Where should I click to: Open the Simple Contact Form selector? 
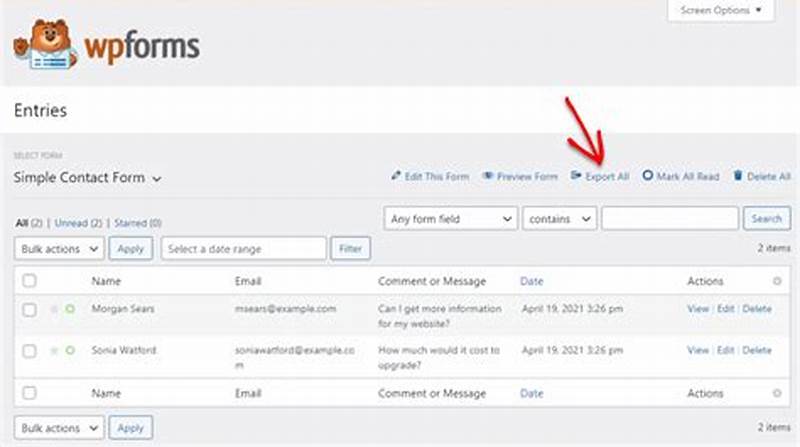[x=88, y=178]
